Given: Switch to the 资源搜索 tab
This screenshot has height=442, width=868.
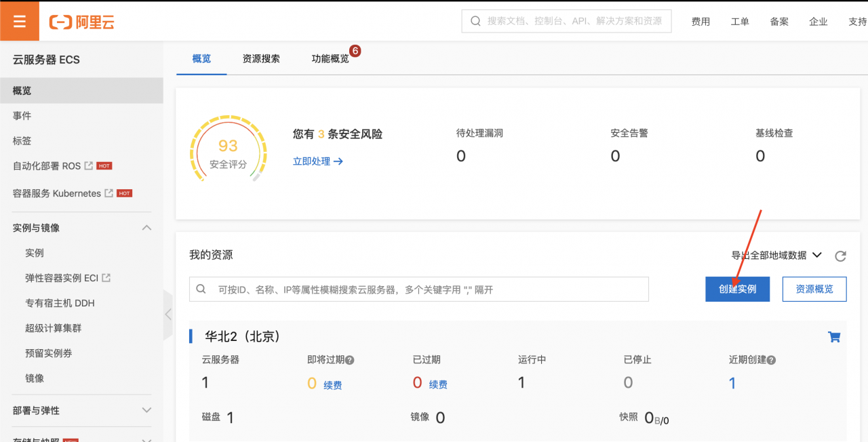Looking at the screenshot, I should click(x=261, y=58).
